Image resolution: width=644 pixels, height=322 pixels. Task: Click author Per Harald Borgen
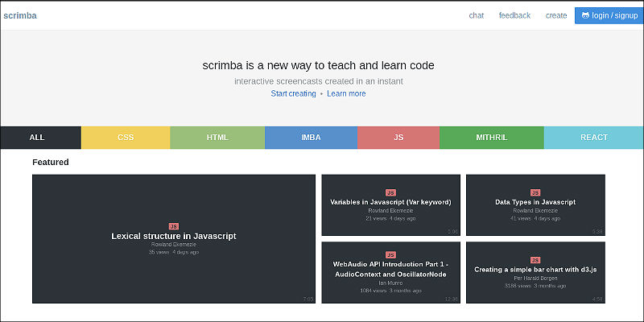[535, 278]
